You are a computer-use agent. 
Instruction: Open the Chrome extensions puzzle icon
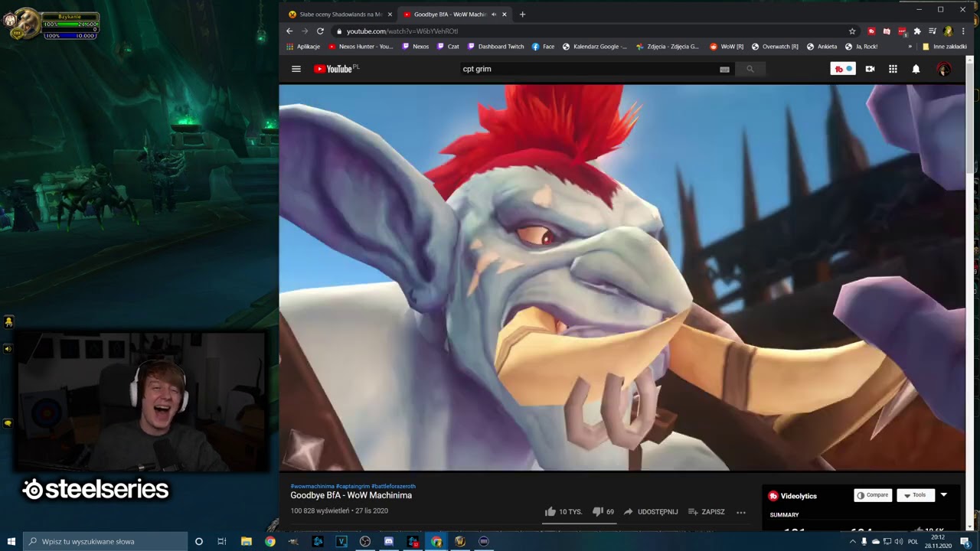(917, 31)
